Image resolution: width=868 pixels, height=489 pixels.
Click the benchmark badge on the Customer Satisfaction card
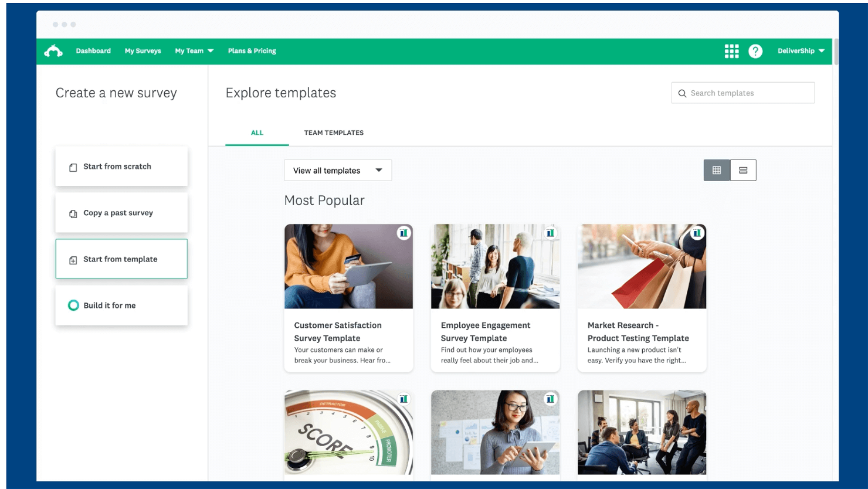tap(404, 233)
